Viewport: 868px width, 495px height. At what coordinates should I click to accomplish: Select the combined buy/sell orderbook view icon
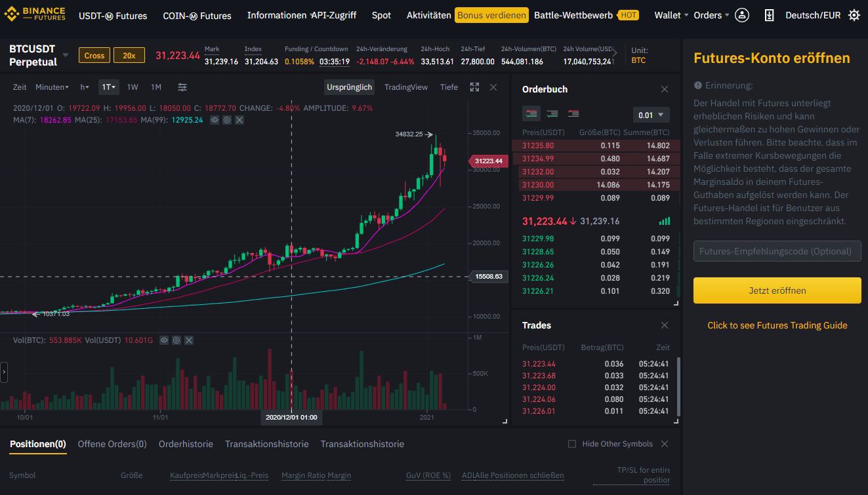point(531,113)
